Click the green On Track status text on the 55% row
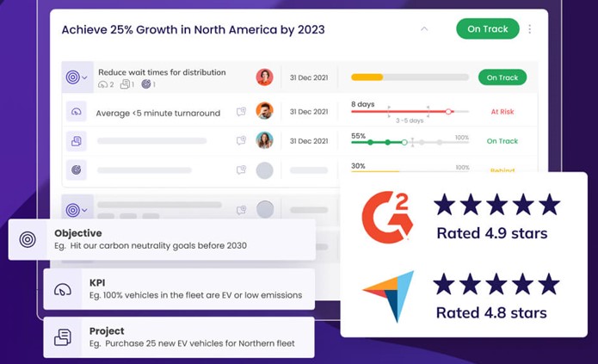Image resolution: width=598 pixels, height=364 pixels. (x=502, y=141)
